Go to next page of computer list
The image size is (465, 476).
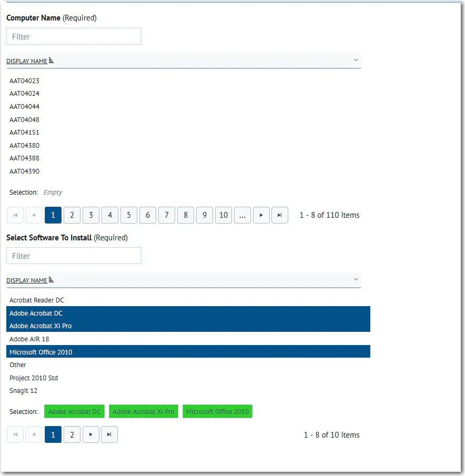click(261, 215)
